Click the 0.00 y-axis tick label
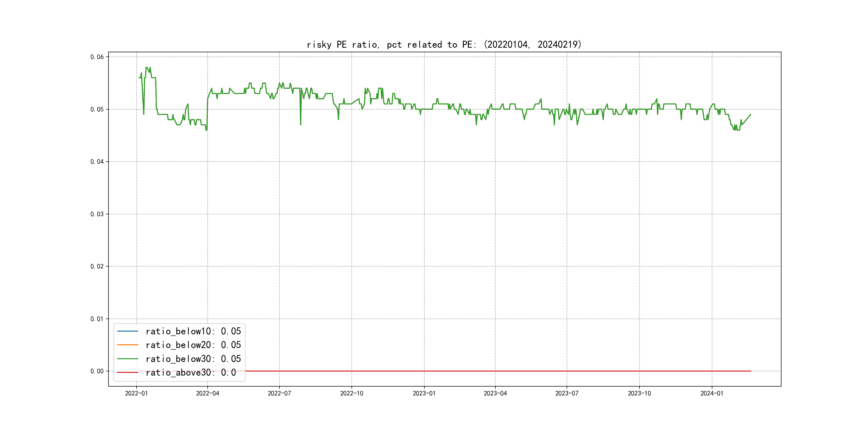The image size is (868, 434). pos(97,371)
